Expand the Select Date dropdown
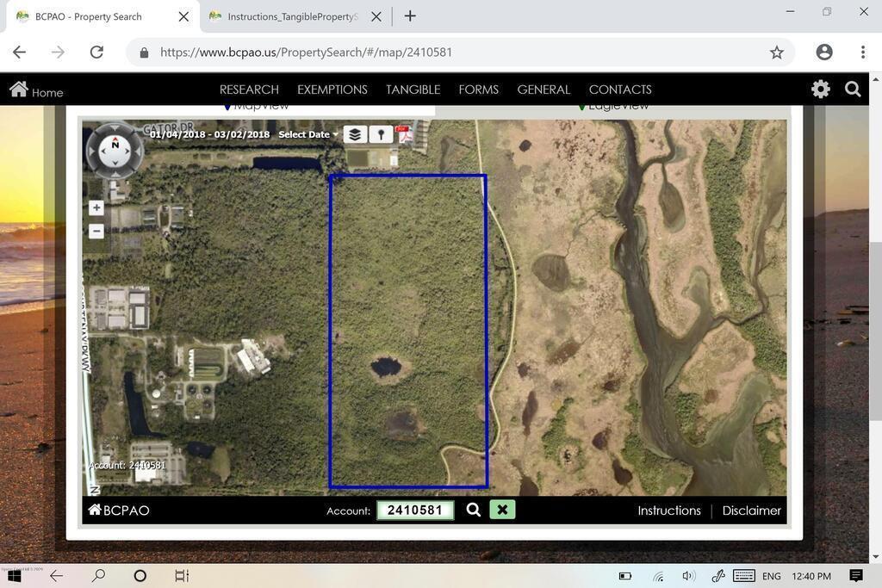 tap(307, 134)
